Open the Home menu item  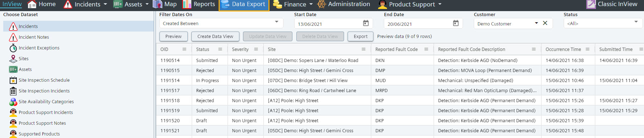[x=42, y=4]
